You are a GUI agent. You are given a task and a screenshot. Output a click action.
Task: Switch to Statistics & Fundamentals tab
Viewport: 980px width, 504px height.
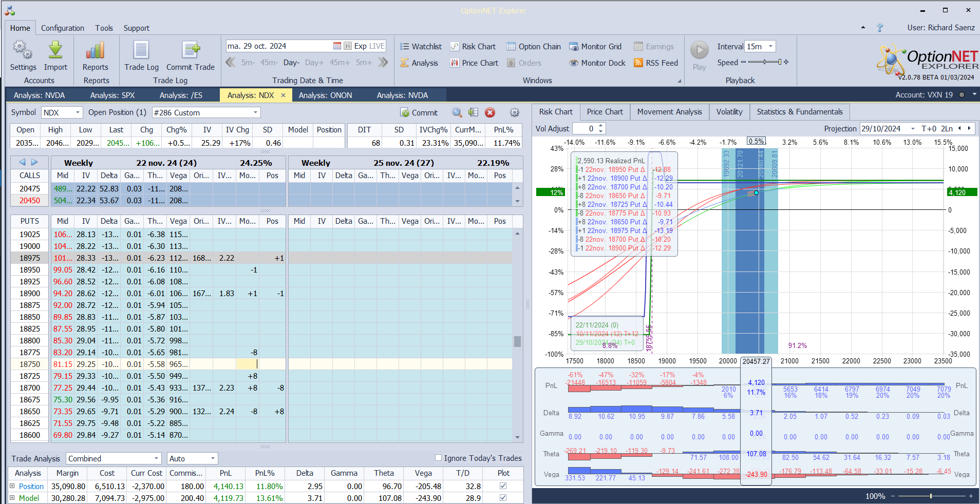[x=800, y=112]
